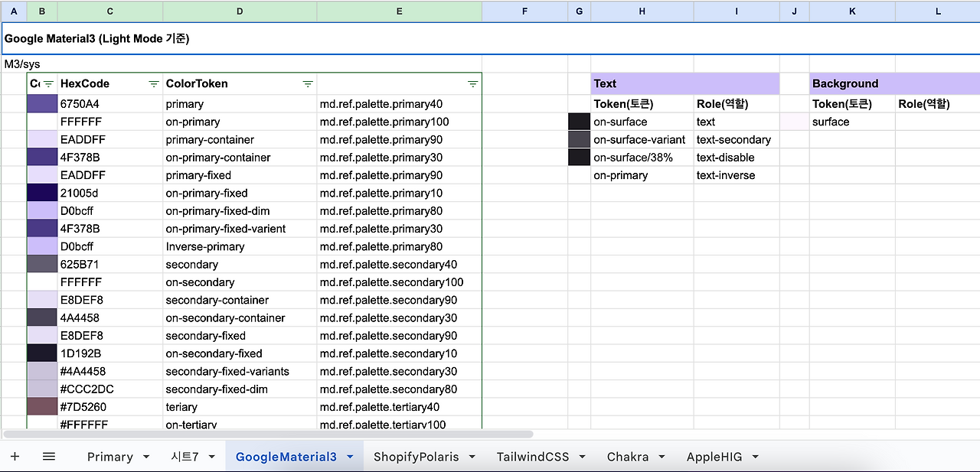Switch to the Primary sheet tab
The height and width of the screenshot is (472, 980).
click(x=109, y=457)
